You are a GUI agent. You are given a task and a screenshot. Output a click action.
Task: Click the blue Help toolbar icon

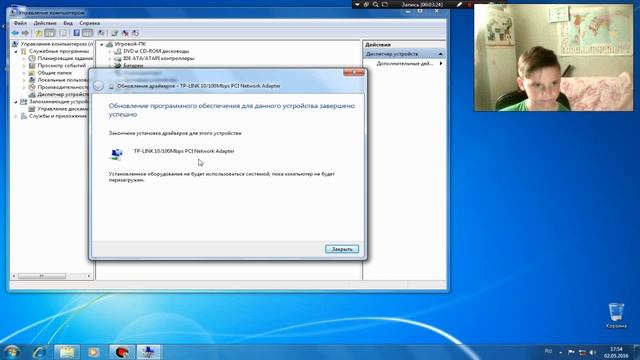(x=76, y=33)
